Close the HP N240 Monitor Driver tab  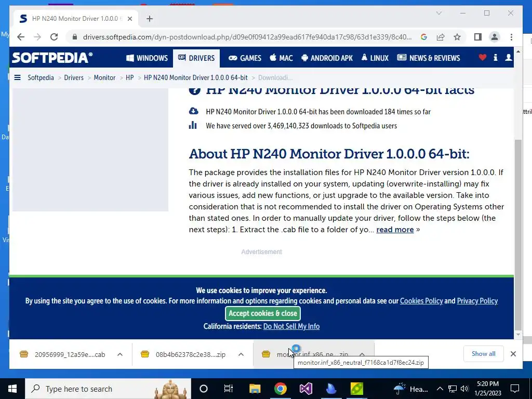coord(129,19)
